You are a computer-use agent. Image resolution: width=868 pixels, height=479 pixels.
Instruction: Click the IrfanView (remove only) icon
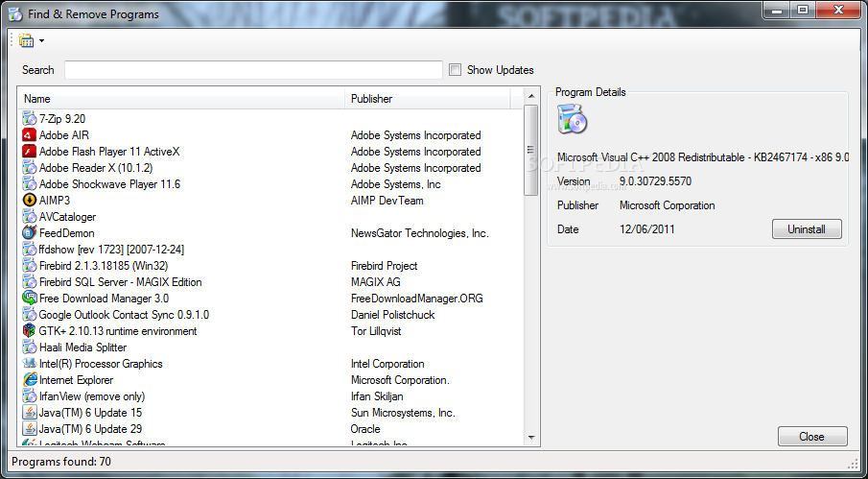(29, 396)
